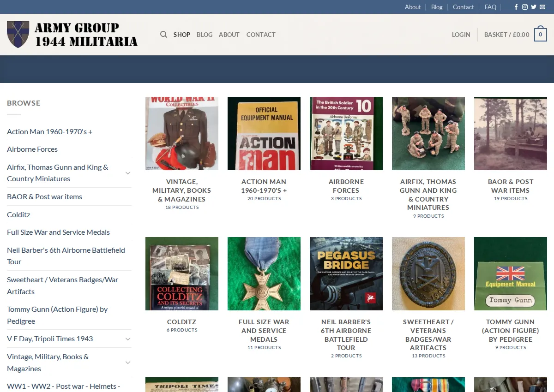554x392 pixels.
Task: Open Airborne Forces sidebar link
Action: coord(32,149)
